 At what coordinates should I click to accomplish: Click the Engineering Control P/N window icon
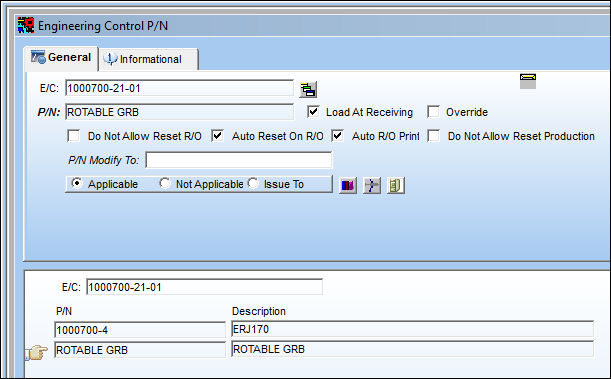point(26,25)
